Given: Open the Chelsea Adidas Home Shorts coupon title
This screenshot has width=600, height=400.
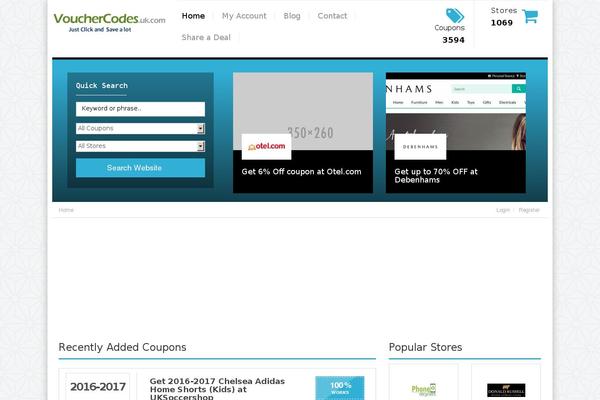Looking at the screenshot, I should (217, 389).
